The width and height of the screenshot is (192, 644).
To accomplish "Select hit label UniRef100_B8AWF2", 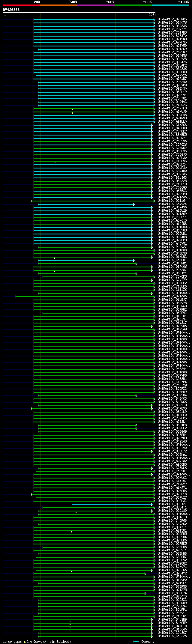I will (172, 428).
